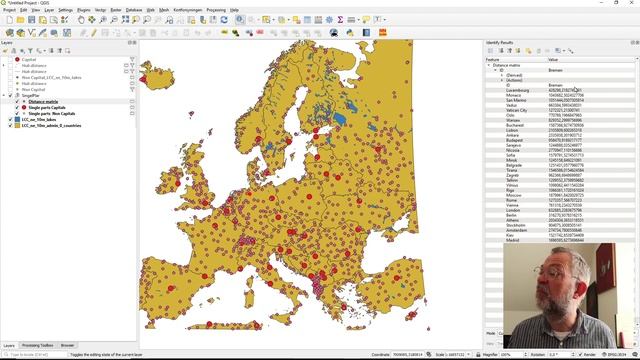This screenshot has height=360, width=640.
Task: Hide the LCC_ne_10m_lakes layer
Action: [11, 120]
